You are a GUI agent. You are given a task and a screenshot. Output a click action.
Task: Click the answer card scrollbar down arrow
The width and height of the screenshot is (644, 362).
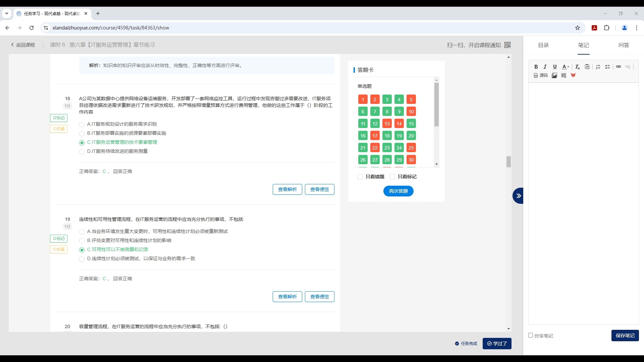pos(436,164)
